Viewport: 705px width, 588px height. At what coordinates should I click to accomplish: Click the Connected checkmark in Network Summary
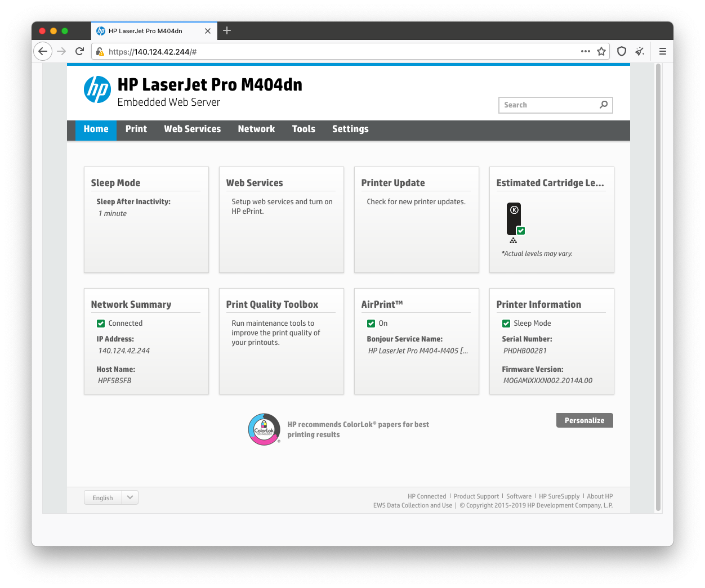pyautogui.click(x=101, y=324)
